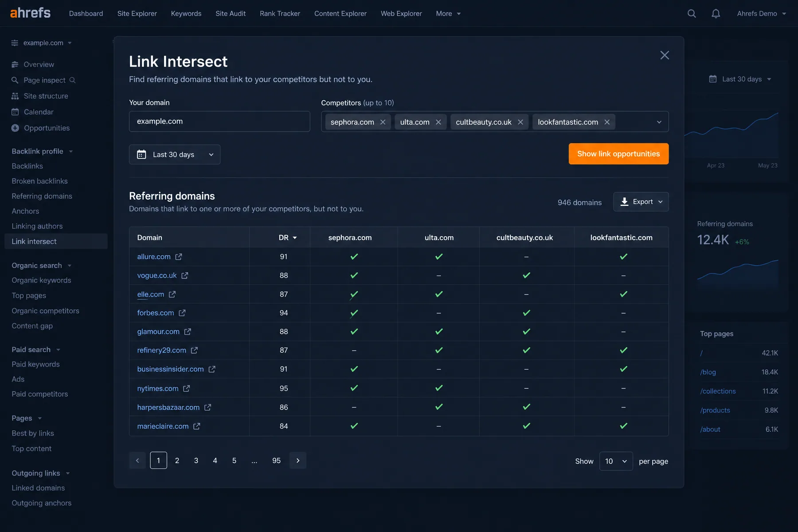Go to next results page arrow
Image resolution: width=798 pixels, height=532 pixels.
(298, 461)
